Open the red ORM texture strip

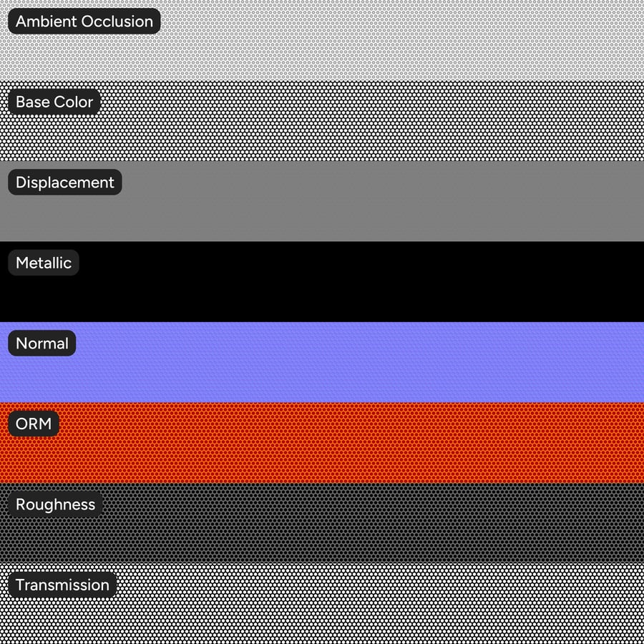tap(322, 443)
